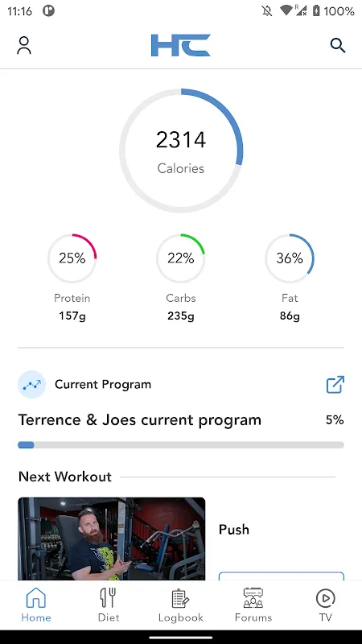Tap the search magnifier icon
This screenshot has height=644, width=362.
[x=338, y=45]
